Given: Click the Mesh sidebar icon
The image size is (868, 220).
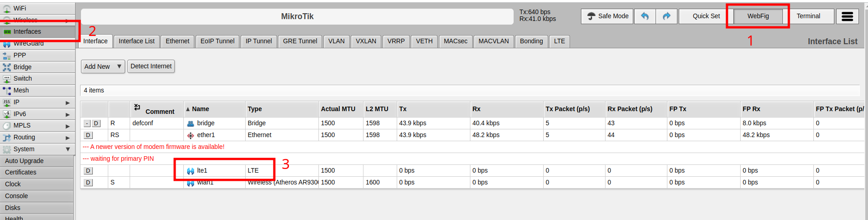Looking at the screenshot, I should pos(7,91).
